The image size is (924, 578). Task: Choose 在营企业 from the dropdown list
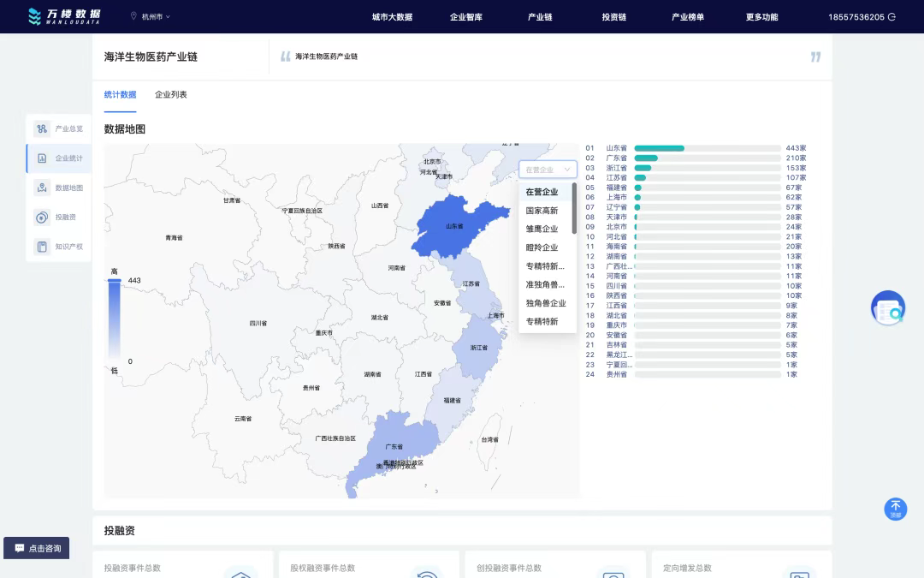[x=545, y=192]
